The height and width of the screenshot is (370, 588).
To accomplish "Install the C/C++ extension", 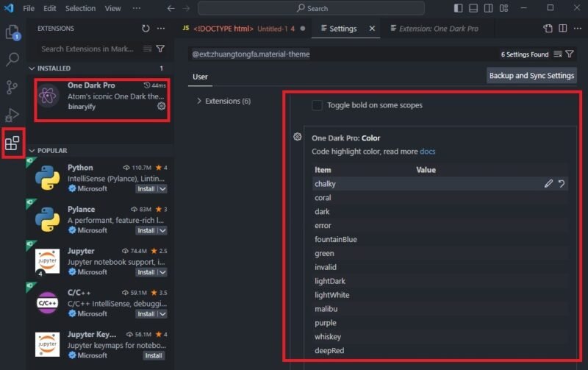I will [146, 313].
